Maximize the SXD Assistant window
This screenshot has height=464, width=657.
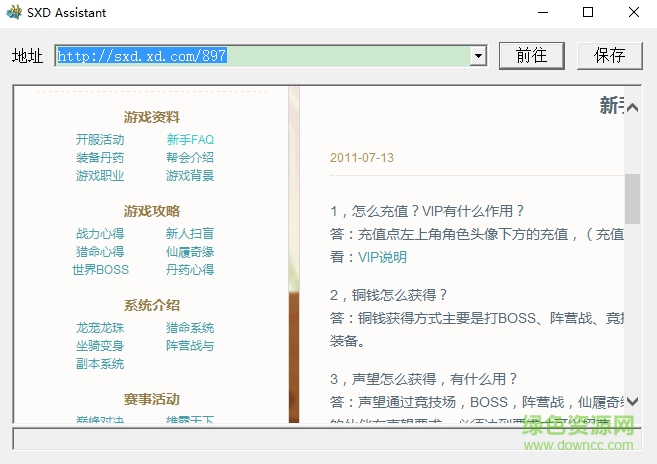click(588, 13)
